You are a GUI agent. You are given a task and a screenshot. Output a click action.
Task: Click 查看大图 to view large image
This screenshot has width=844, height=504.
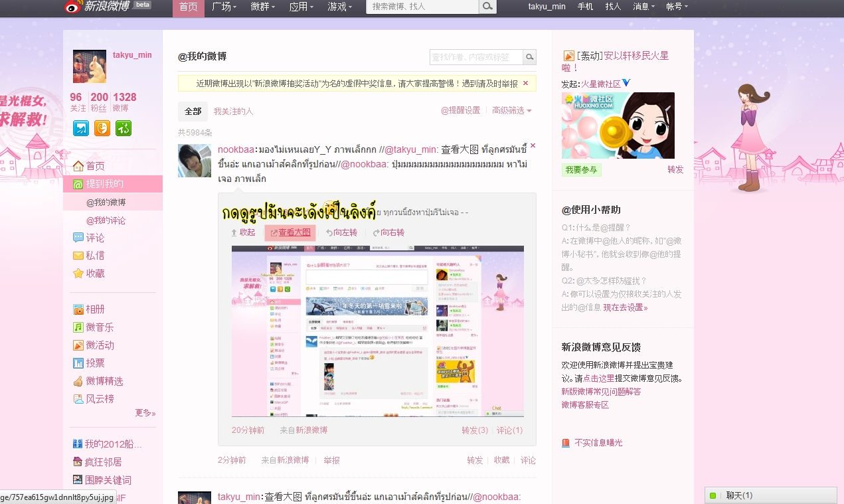point(290,232)
